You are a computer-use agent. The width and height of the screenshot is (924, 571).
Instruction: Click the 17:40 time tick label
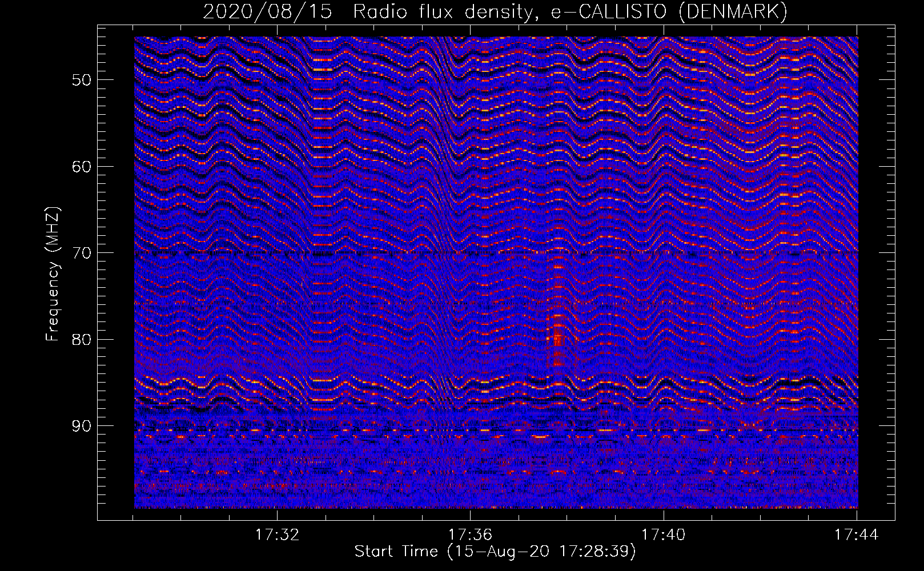[663, 535]
